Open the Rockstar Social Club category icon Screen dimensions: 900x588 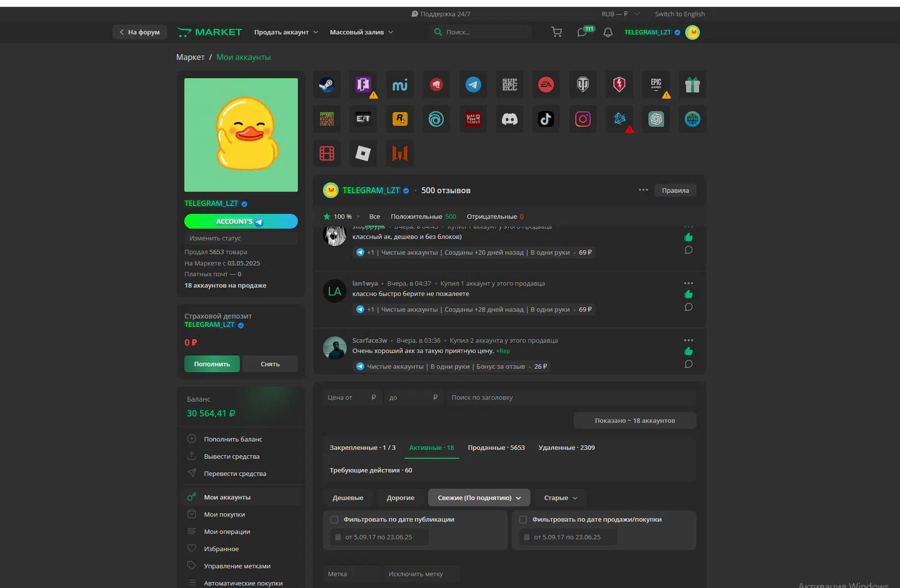tap(400, 119)
